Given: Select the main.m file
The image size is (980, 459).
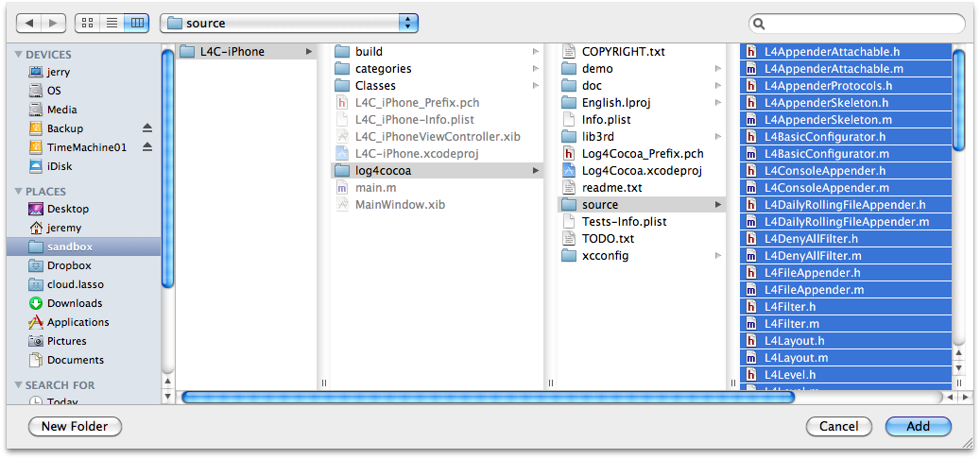Looking at the screenshot, I should 437,187.
